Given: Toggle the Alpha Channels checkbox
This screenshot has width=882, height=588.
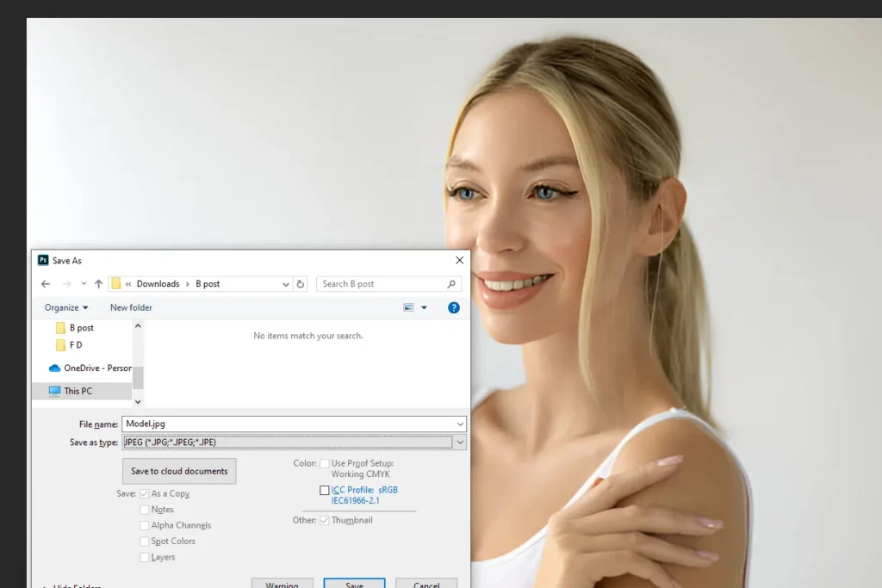Looking at the screenshot, I should click(145, 525).
